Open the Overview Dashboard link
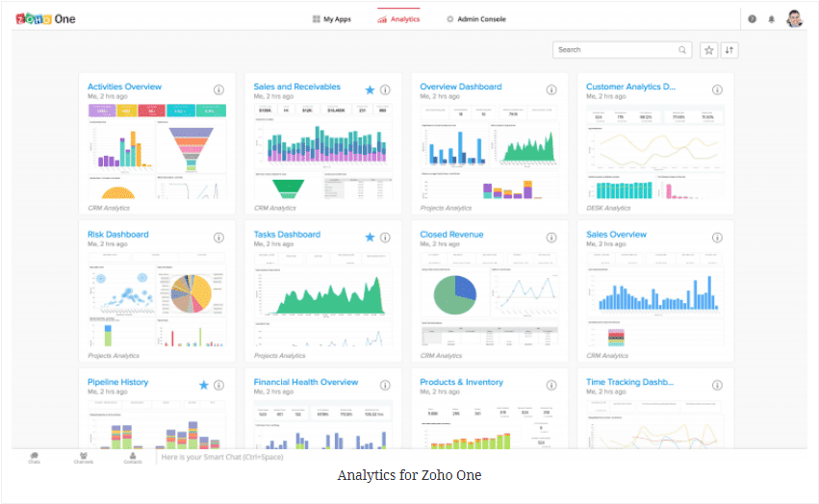 [461, 87]
